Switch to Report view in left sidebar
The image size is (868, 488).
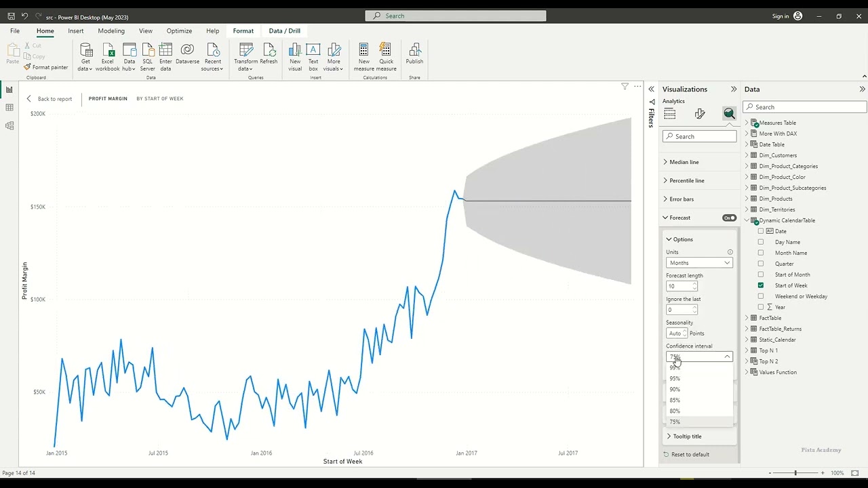pyautogui.click(x=9, y=89)
